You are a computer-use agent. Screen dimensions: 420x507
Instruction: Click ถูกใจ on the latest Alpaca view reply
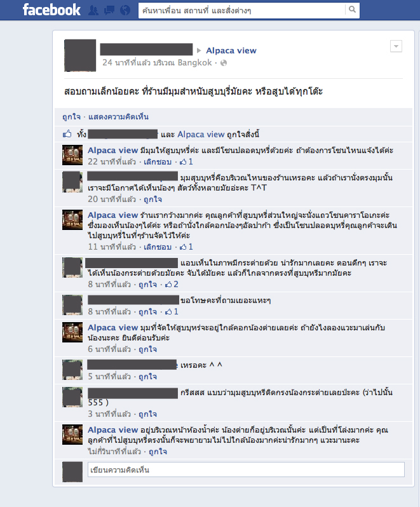coord(158,451)
